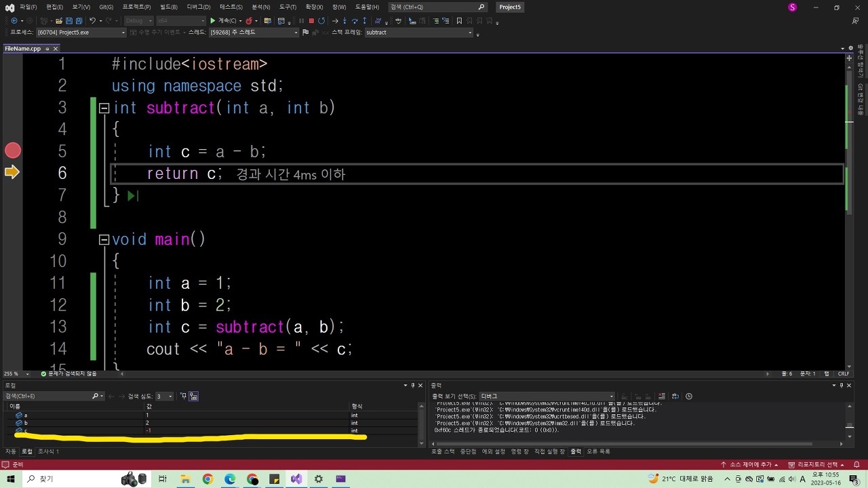868x488 pixels.
Task: Click the Break All pause icon
Action: pos(301,20)
